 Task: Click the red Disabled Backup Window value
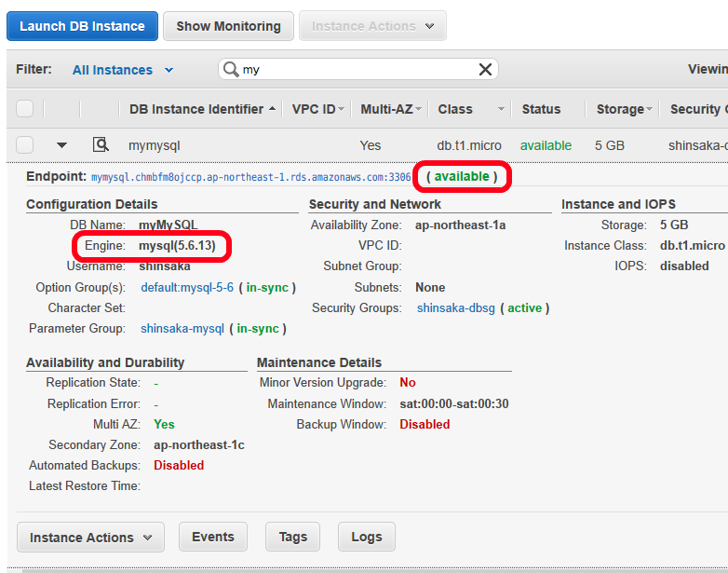(x=425, y=424)
